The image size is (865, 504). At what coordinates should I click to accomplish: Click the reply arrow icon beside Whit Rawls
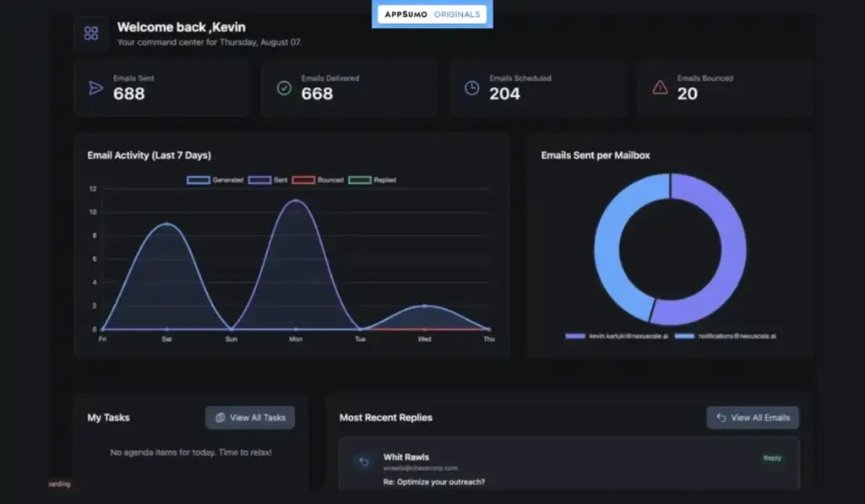363,462
